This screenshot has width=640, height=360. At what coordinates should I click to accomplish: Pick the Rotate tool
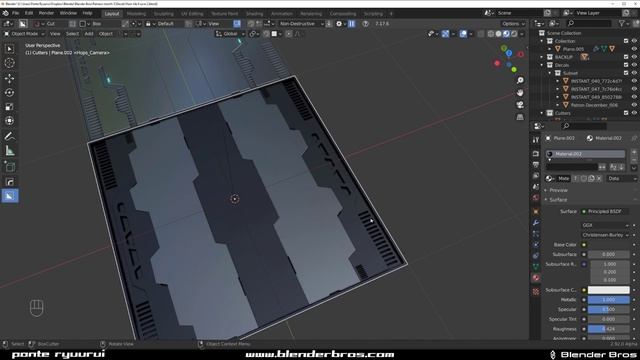pos(10,93)
